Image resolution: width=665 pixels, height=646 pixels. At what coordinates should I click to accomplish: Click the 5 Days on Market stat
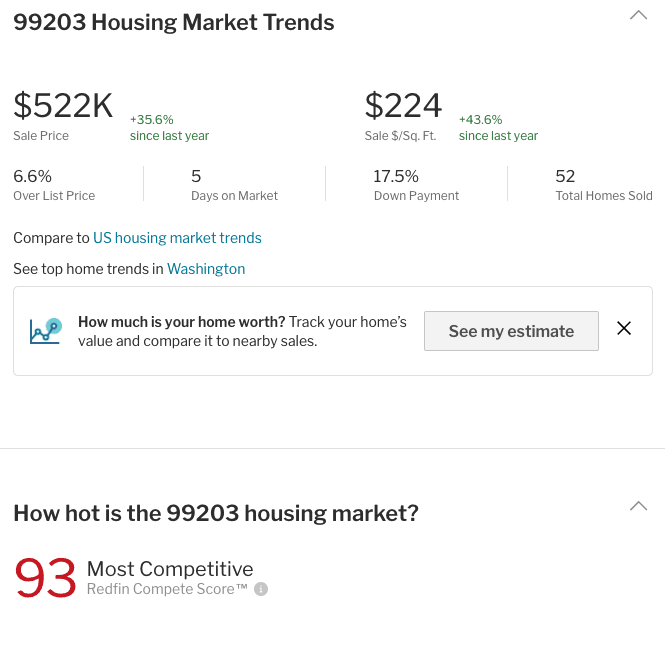point(234,185)
